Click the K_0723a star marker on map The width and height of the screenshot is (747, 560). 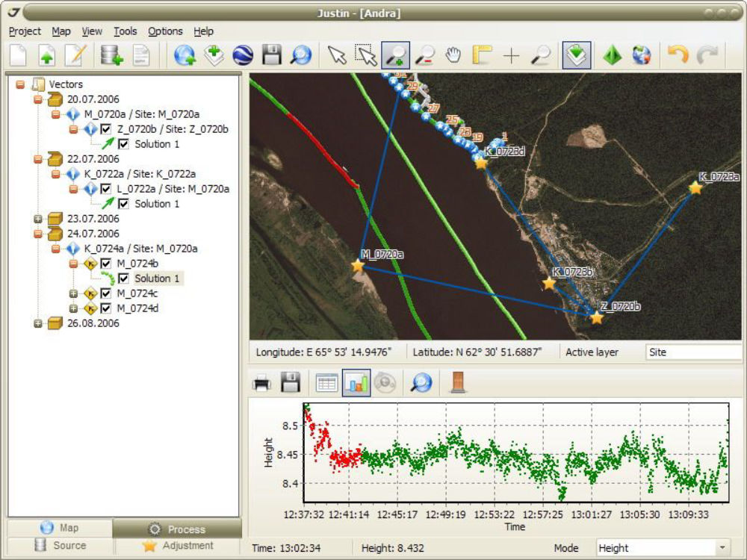[695, 188]
